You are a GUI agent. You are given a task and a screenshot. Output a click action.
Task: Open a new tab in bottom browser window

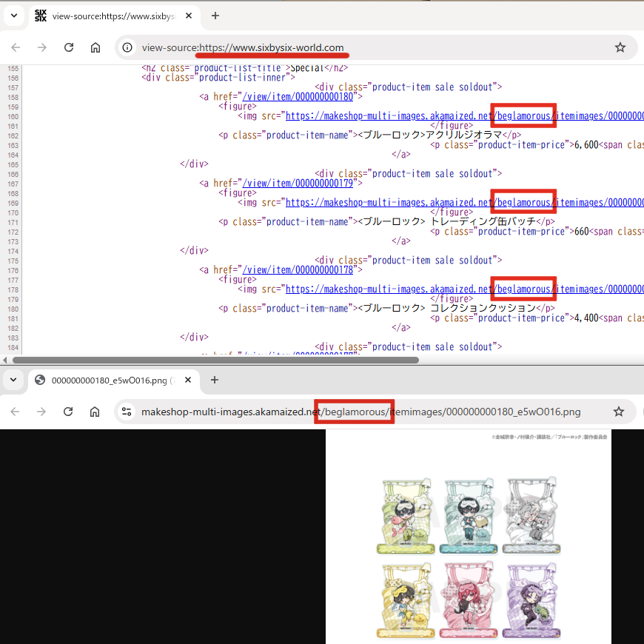click(x=215, y=380)
